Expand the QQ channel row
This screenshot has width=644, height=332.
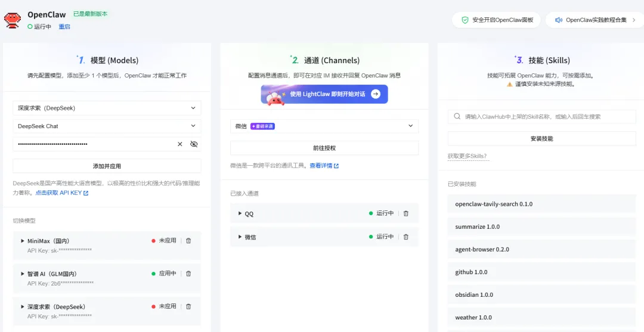240,213
